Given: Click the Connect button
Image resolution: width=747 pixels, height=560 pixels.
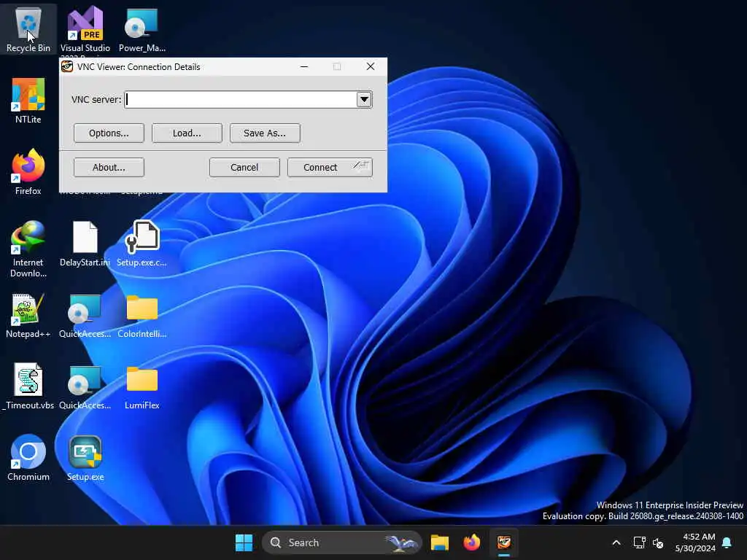Looking at the screenshot, I should (x=330, y=167).
